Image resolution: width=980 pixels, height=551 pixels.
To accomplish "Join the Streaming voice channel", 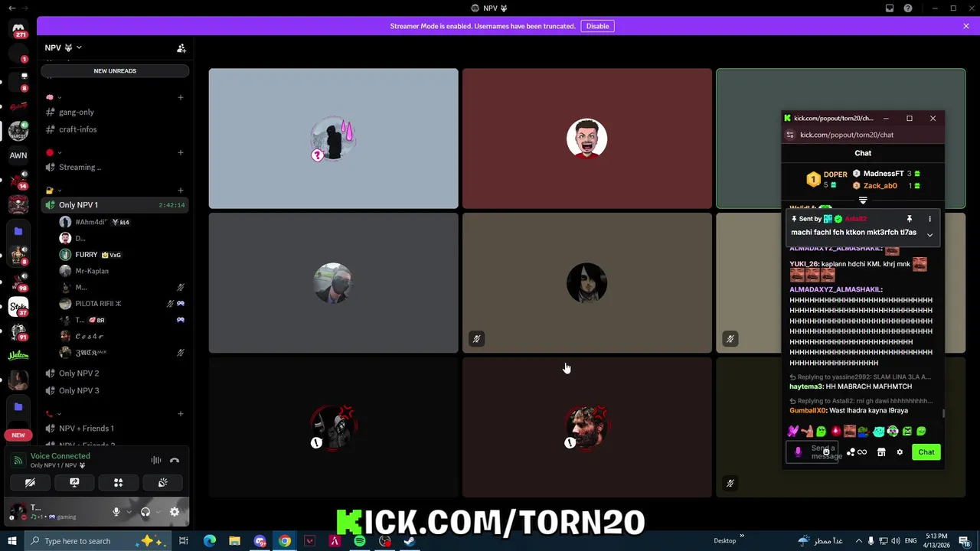I will pyautogui.click(x=115, y=167).
